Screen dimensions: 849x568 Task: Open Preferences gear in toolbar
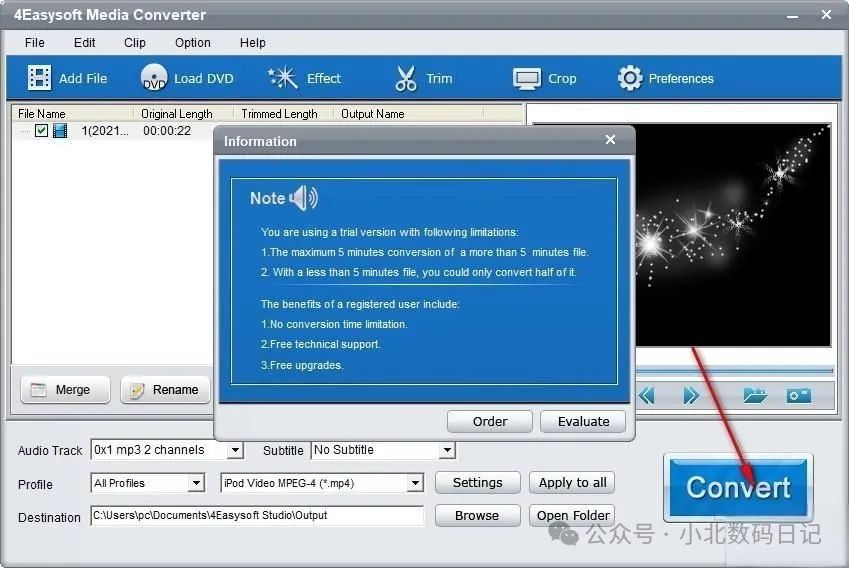(630, 78)
